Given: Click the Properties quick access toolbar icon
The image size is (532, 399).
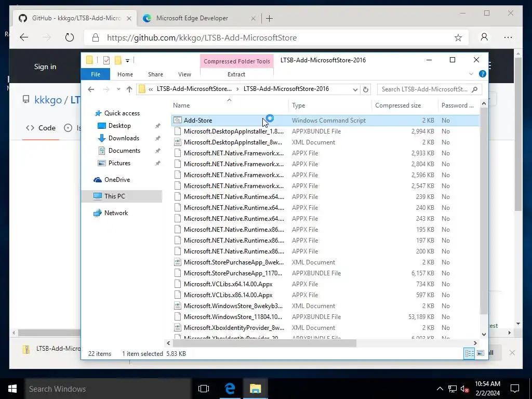Looking at the screenshot, I should pos(107,60).
